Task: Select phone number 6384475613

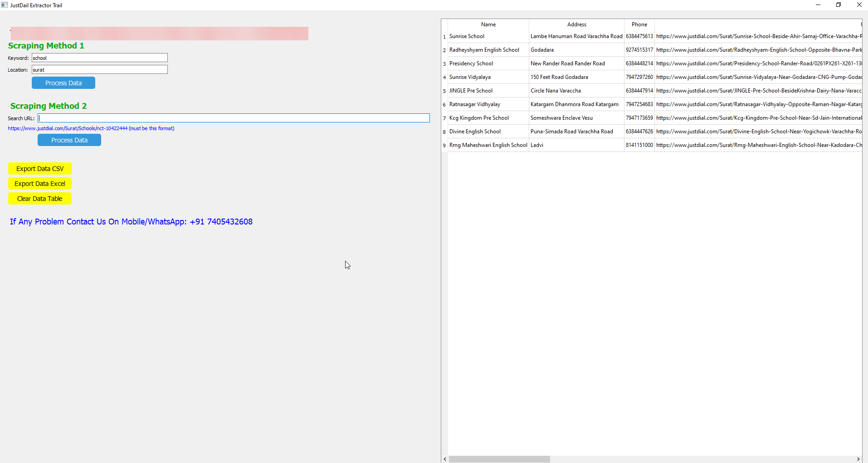Action: click(x=639, y=36)
